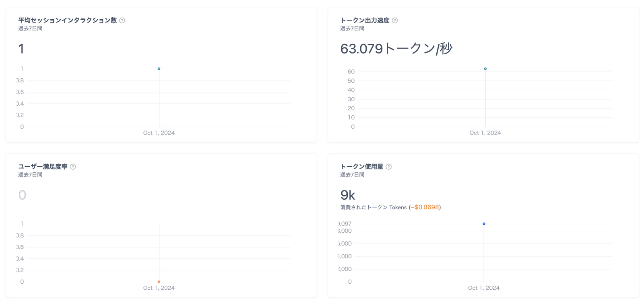Click data point on token output speed chart

(485, 69)
